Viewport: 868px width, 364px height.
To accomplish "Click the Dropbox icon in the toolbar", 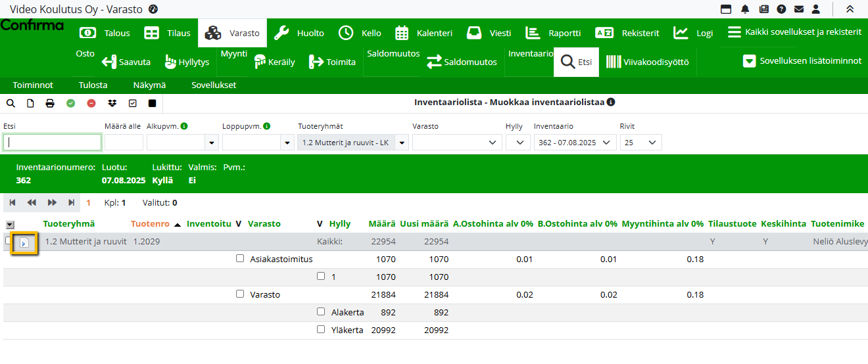I will (112, 103).
